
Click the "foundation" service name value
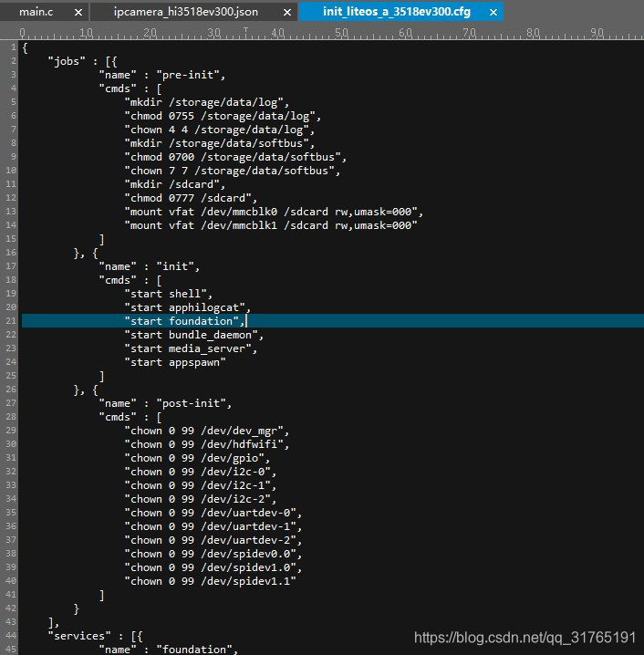tap(193, 650)
